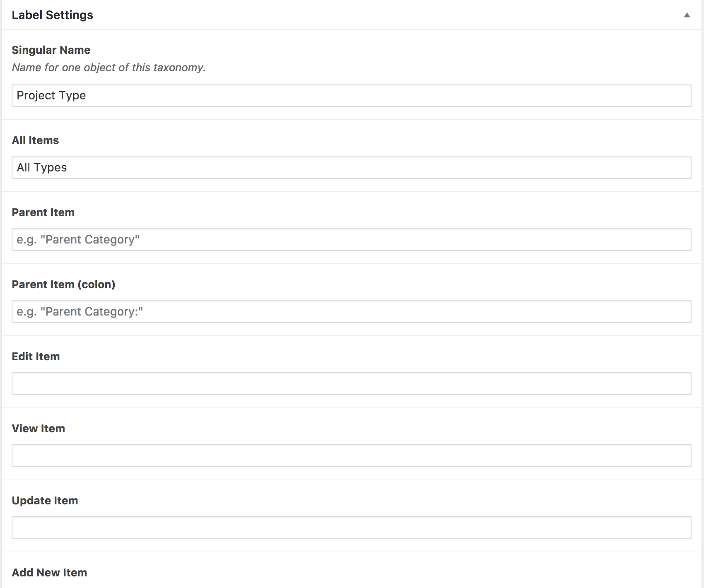This screenshot has height=588, width=704.
Task: Click into the Edit Item text box
Action: 352,383
